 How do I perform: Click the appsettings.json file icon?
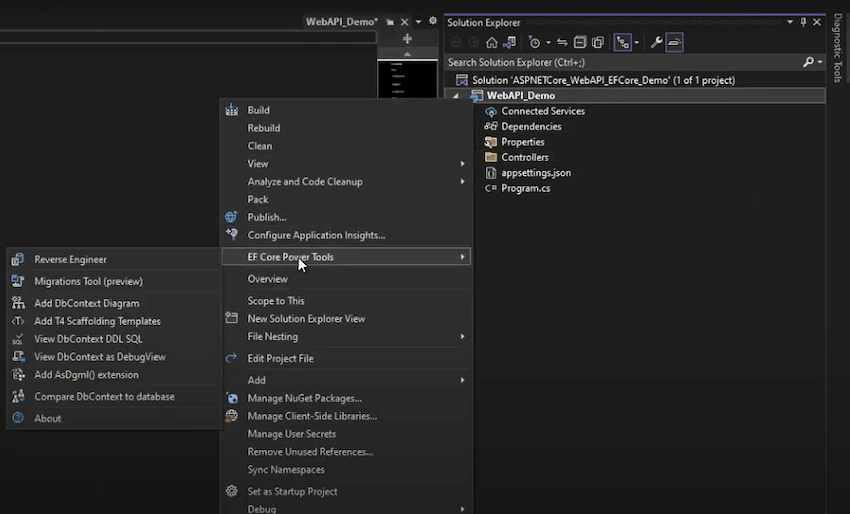coord(491,173)
